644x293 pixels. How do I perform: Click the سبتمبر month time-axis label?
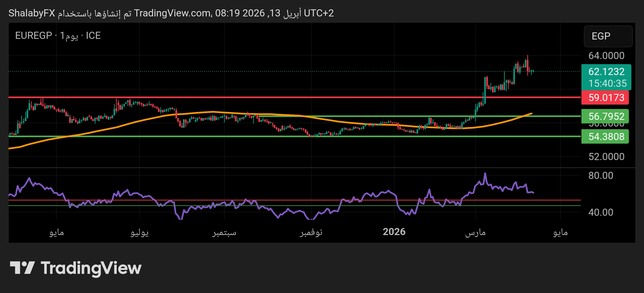[x=224, y=232]
